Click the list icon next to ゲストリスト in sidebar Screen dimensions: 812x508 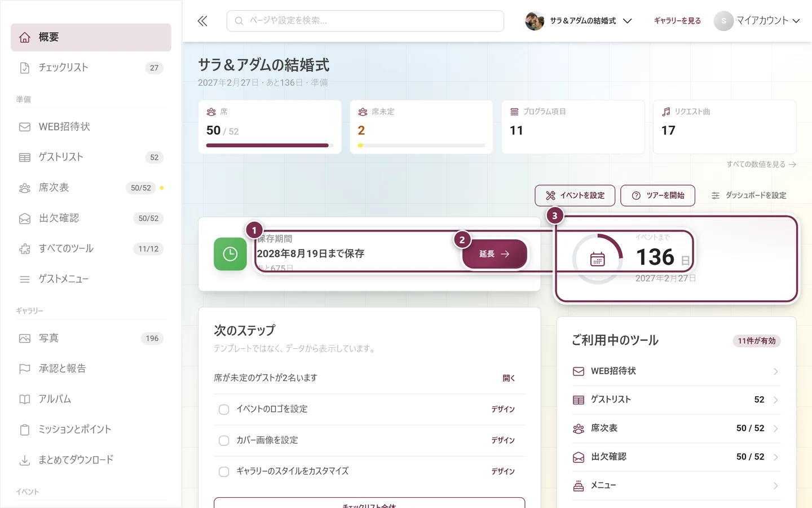tap(25, 157)
